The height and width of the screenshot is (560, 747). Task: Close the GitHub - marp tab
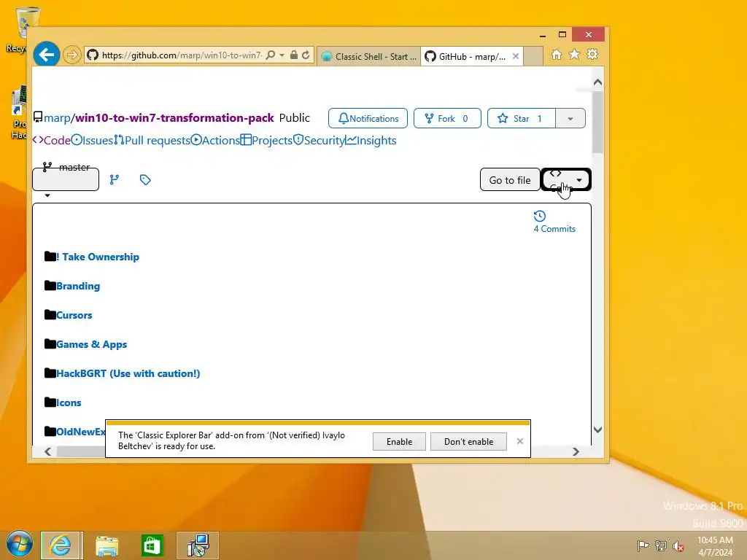516,56
